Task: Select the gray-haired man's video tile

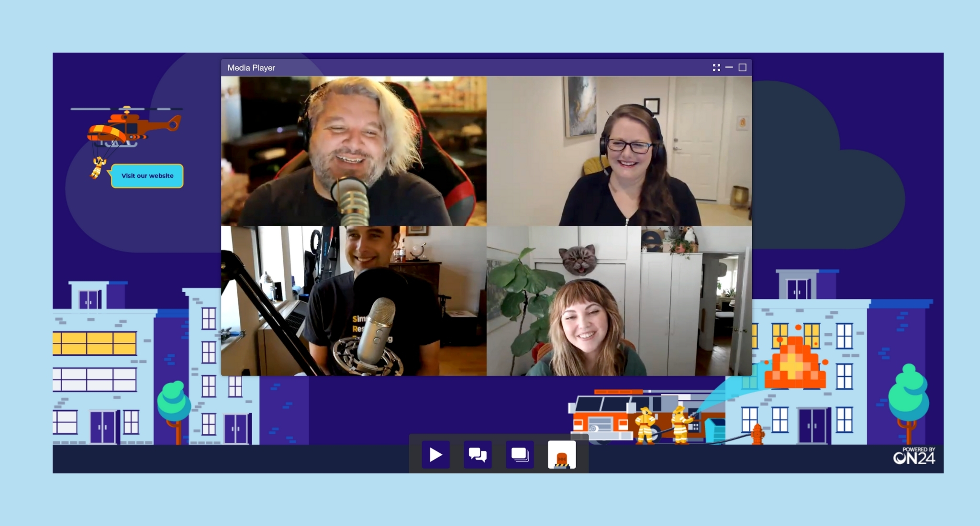Action: pyautogui.click(x=354, y=151)
